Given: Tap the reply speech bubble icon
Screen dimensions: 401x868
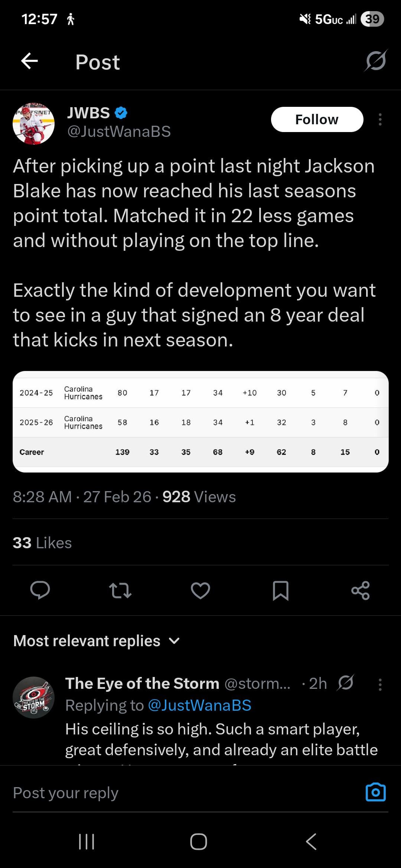Looking at the screenshot, I should (40, 590).
